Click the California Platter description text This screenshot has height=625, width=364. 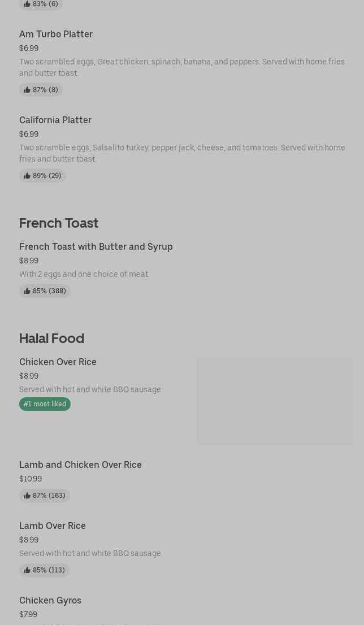pos(182,153)
